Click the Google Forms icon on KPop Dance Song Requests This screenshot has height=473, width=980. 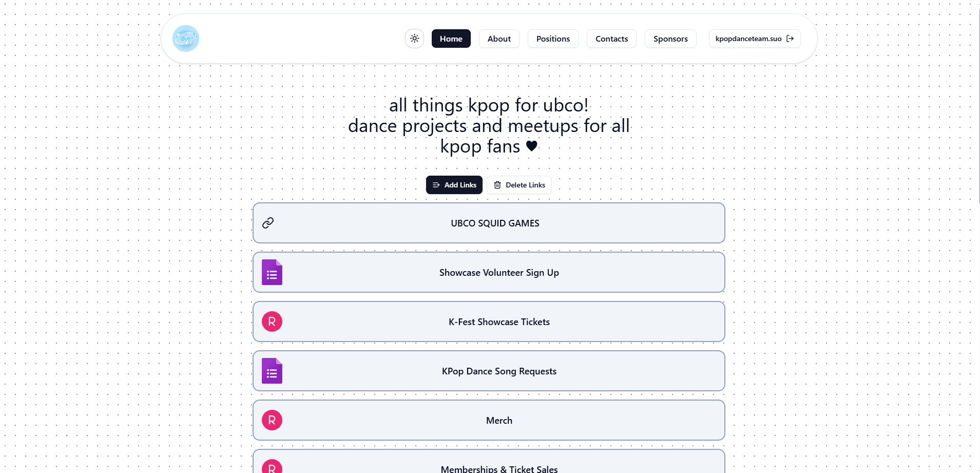click(272, 371)
